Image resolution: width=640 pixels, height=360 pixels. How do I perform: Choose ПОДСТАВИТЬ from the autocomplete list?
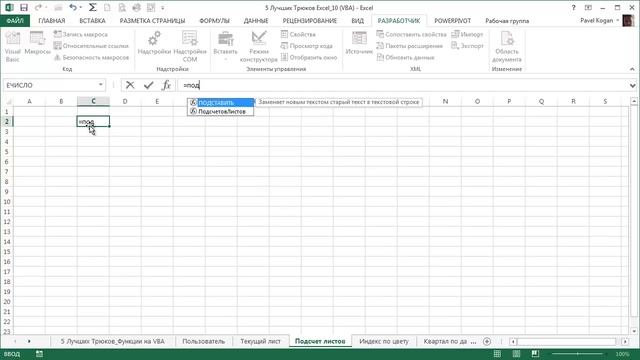click(221, 102)
